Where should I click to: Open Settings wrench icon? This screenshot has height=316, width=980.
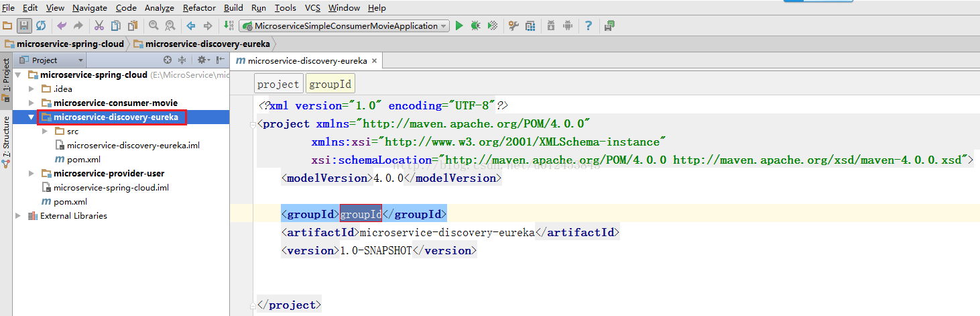coord(514,25)
